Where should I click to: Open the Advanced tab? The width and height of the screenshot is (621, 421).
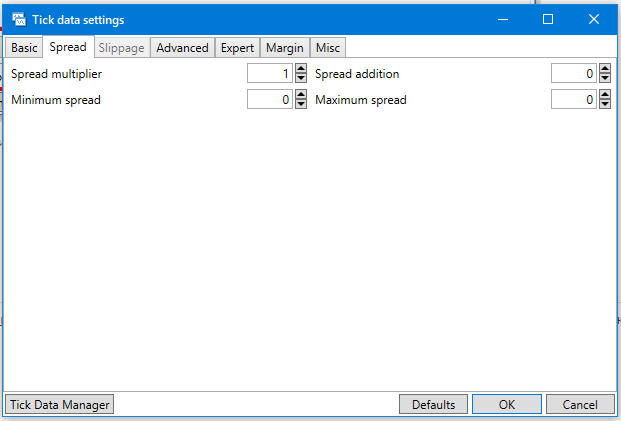coord(183,48)
